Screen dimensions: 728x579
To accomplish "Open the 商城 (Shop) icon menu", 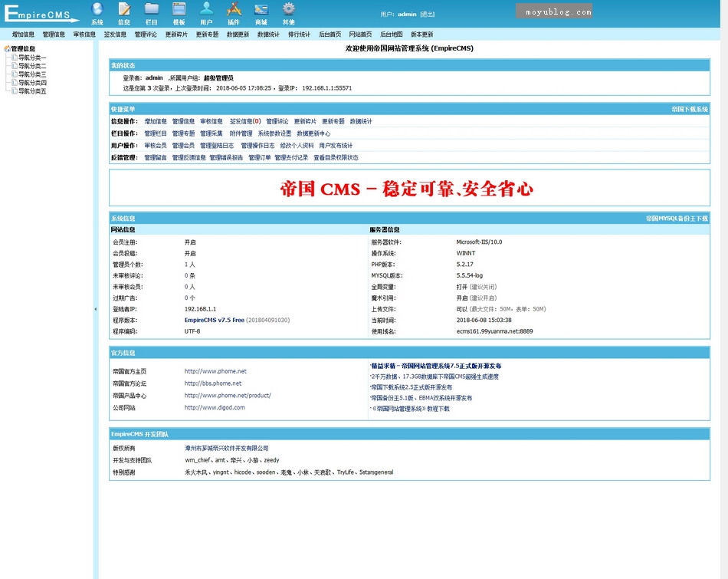I will 261,14.
